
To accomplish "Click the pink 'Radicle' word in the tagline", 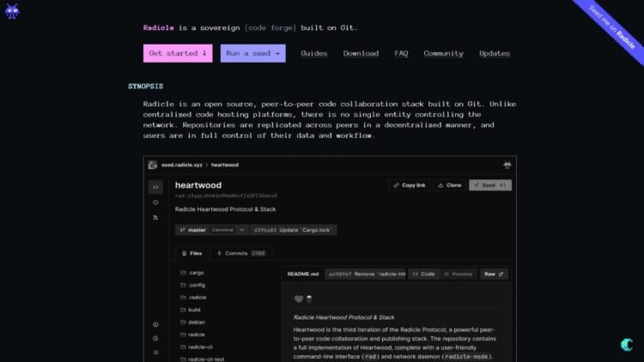I will pyautogui.click(x=159, y=28).
